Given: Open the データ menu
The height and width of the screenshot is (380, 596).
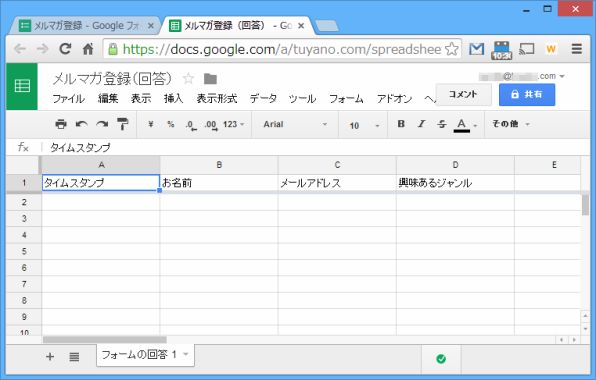Looking at the screenshot, I should pyautogui.click(x=263, y=98).
